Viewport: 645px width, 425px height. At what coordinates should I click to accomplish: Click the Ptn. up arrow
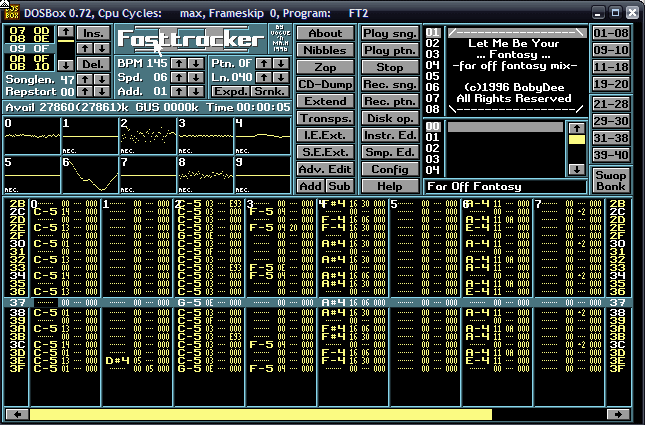tap(264, 63)
